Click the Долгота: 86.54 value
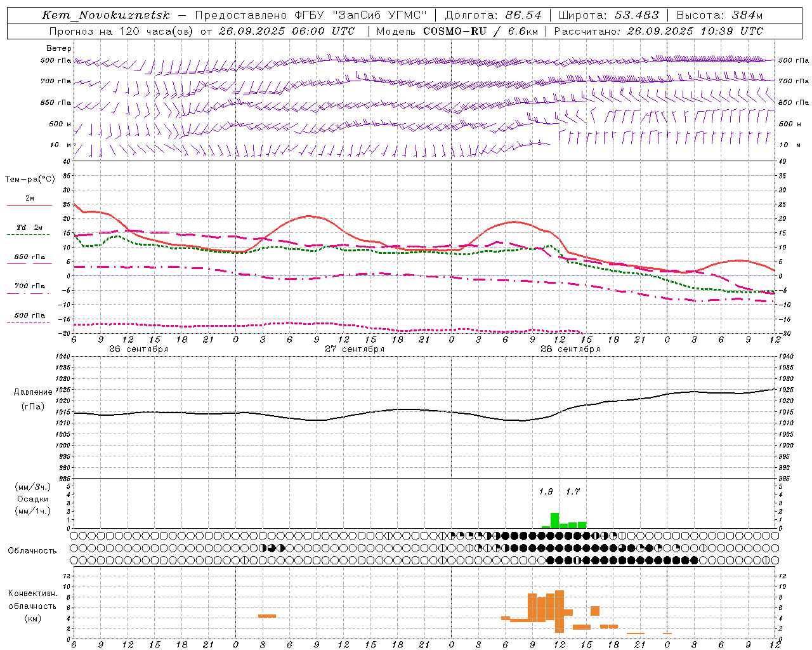 point(493,15)
